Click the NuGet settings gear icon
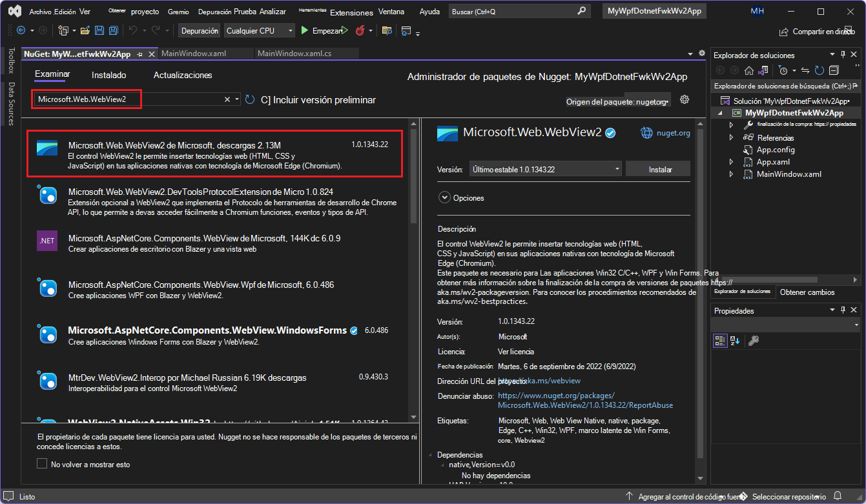 [x=685, y=99]
